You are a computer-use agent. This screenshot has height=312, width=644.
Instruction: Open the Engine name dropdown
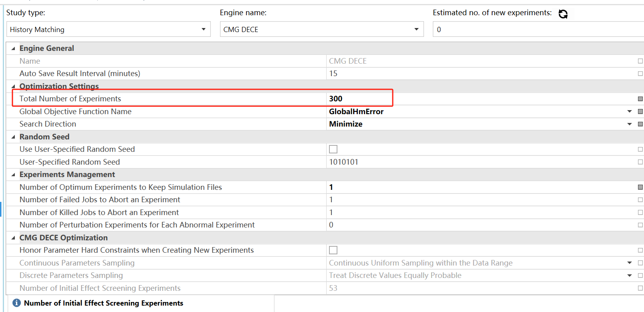coord(416,29)
